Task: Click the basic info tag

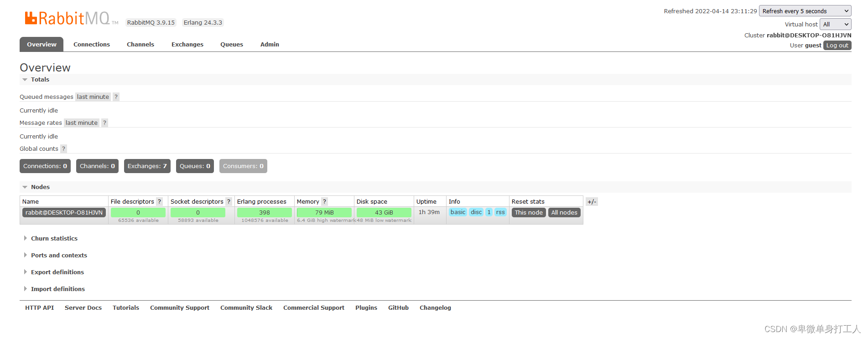Action: click(x=458, y=212)
